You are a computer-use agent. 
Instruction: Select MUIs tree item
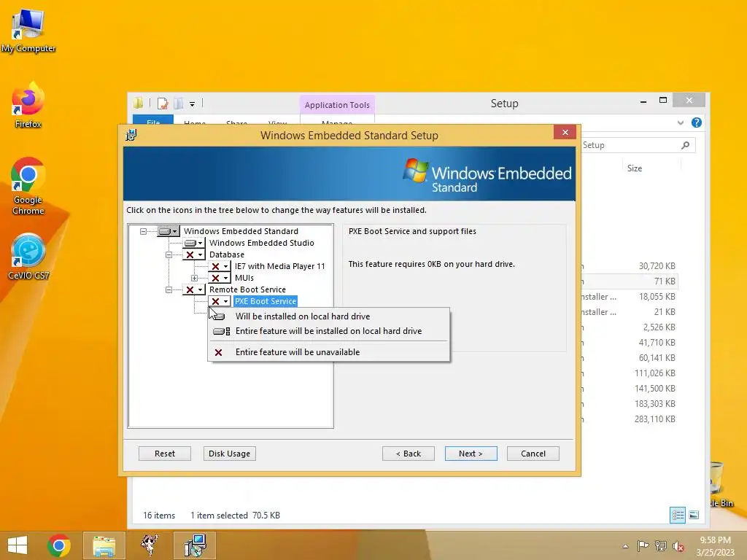(x=244, y=278)
